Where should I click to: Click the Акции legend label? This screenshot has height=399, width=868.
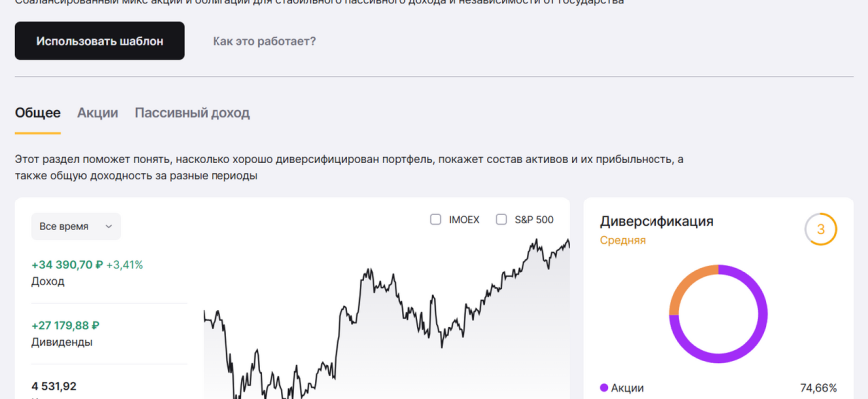pos(627,388)
